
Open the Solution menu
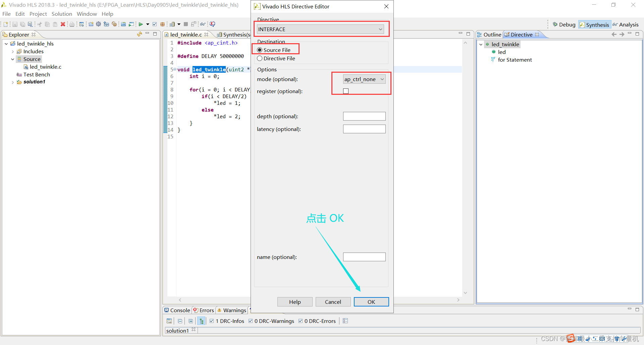(62, 14)
